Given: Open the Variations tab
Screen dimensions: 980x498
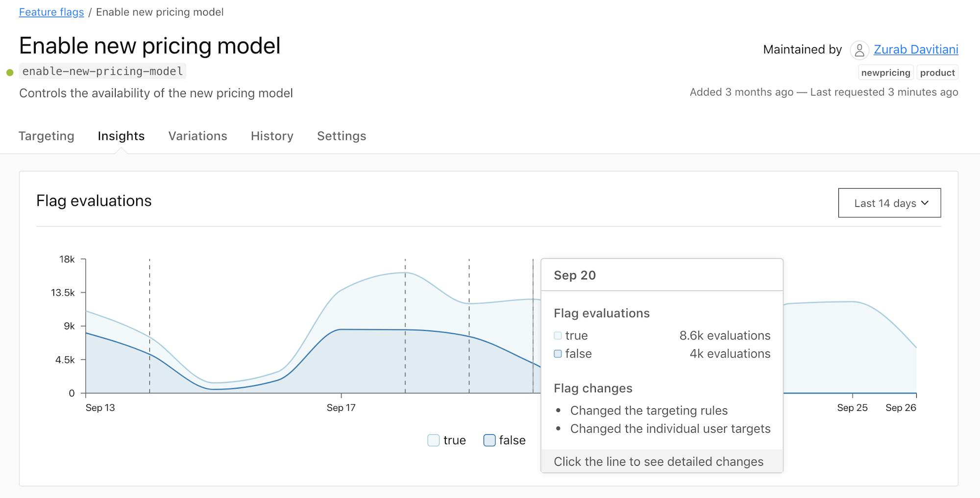Looking at the screenshot, I should click(197, 136).
